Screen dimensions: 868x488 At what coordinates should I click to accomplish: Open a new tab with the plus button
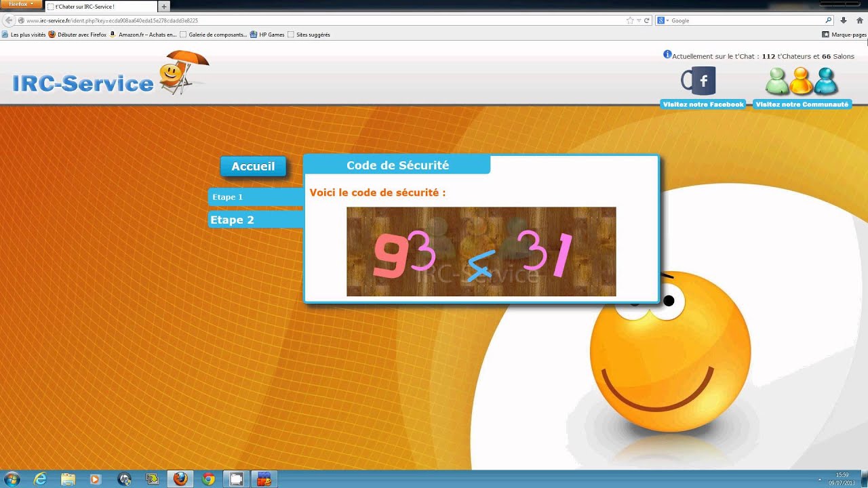pyautogui.click(x=164, y=6)
